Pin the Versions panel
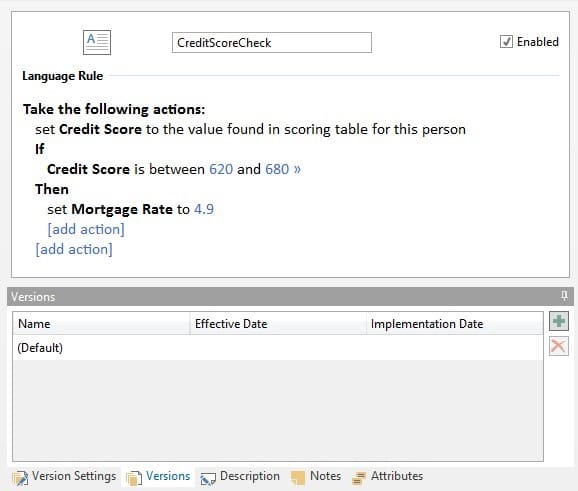 pos(564,296)
